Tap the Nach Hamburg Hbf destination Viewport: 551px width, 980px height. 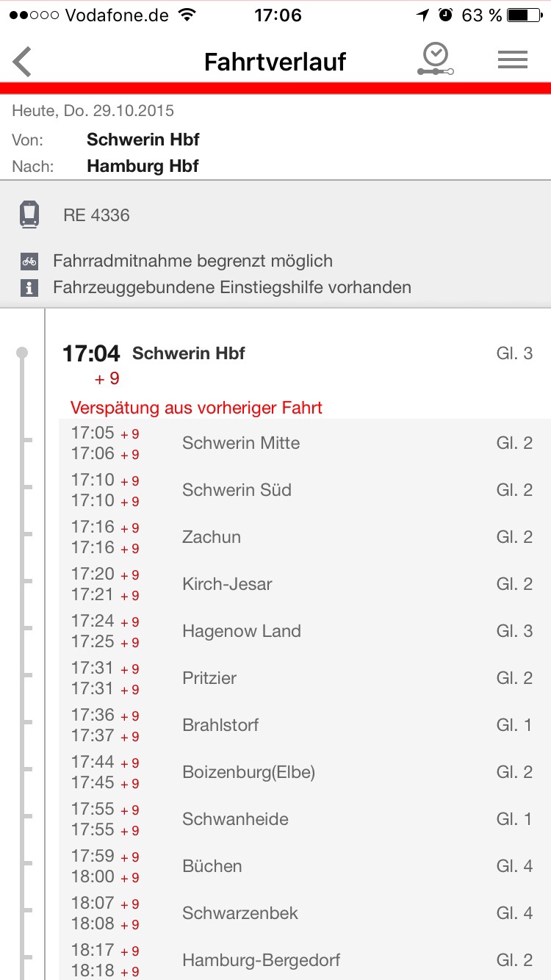(x=143, y=166)
